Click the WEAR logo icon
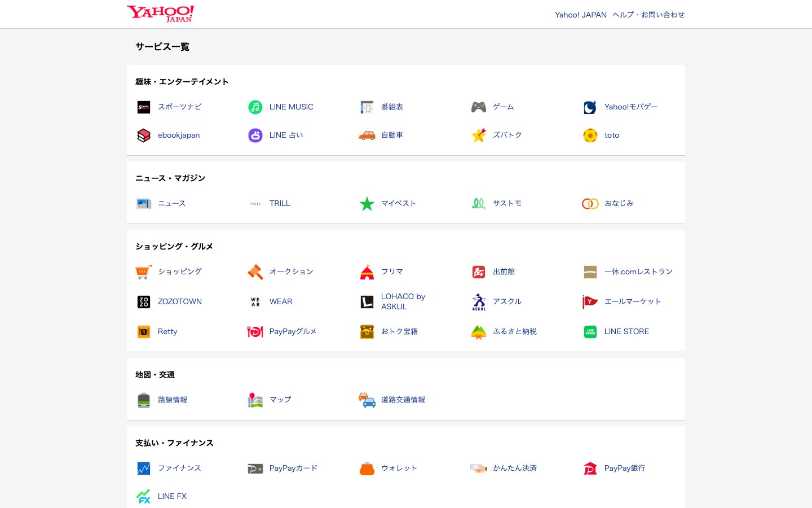 (255, 302)
